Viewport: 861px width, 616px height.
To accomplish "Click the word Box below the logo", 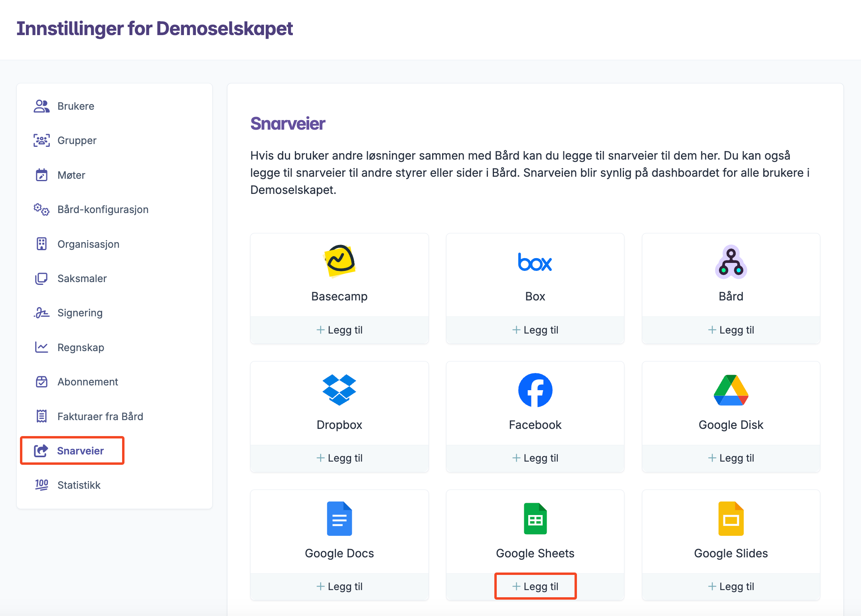I will (x=535, y=296).
